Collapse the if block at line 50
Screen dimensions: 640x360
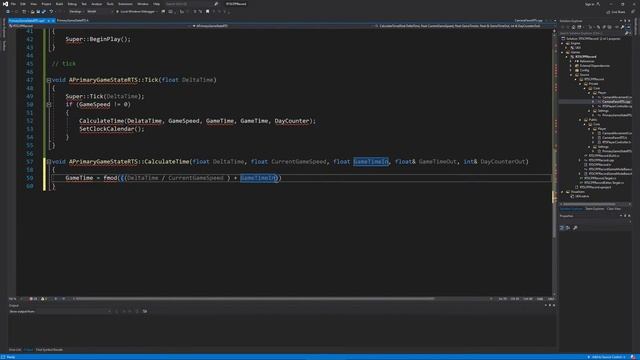(49, 105)
